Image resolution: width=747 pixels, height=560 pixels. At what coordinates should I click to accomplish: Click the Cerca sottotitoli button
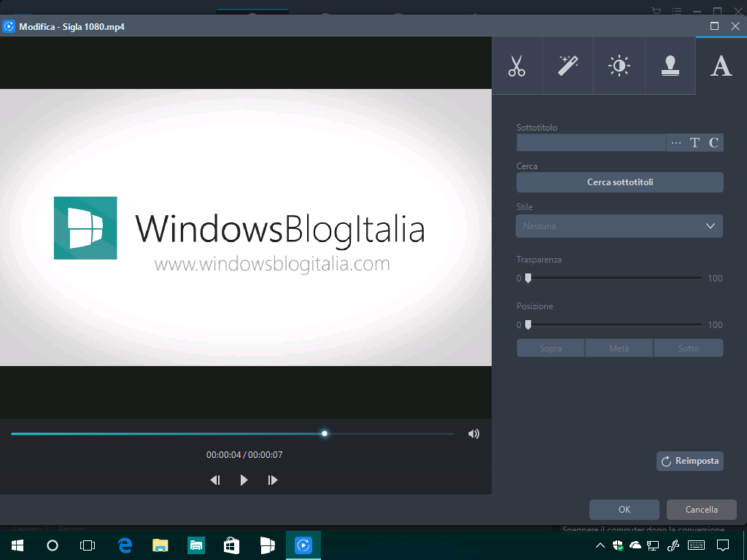(620, 182)
